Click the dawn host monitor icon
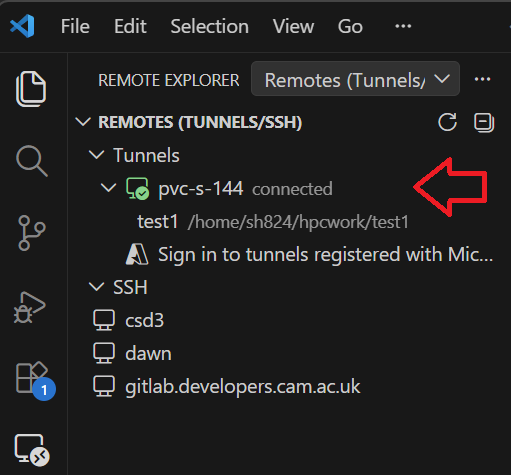The image size is (511, 475). tap(104, 353)
